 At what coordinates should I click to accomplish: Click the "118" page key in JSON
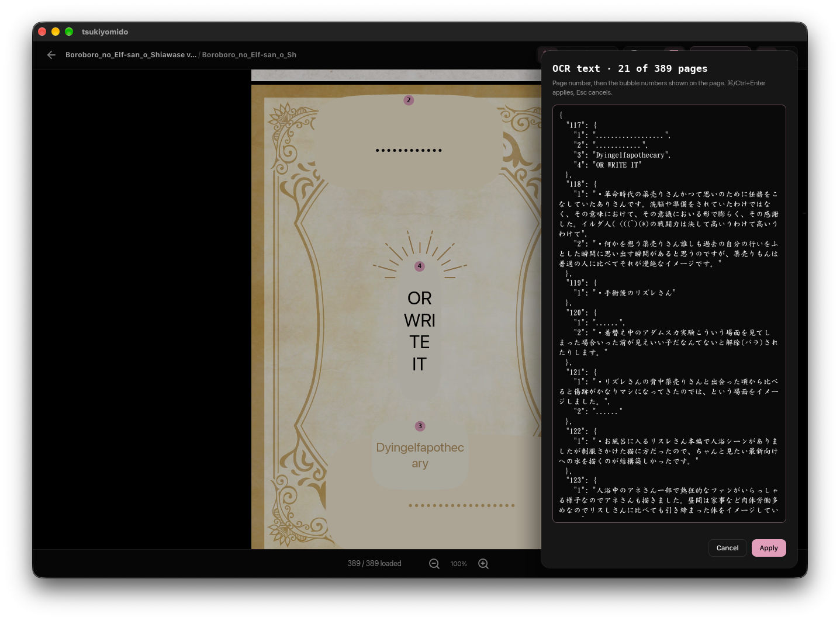(577, 184)
